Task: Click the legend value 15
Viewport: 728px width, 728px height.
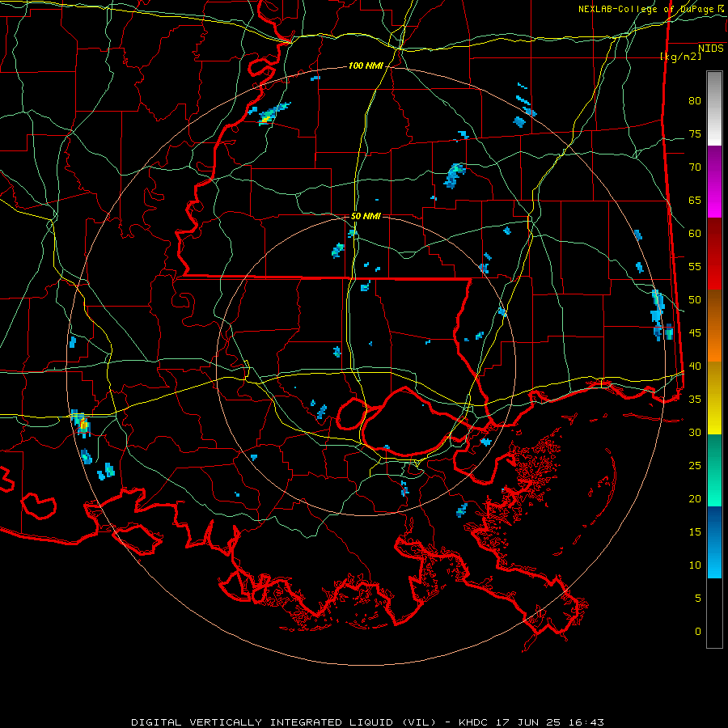Action: click(x=695, y=532)
